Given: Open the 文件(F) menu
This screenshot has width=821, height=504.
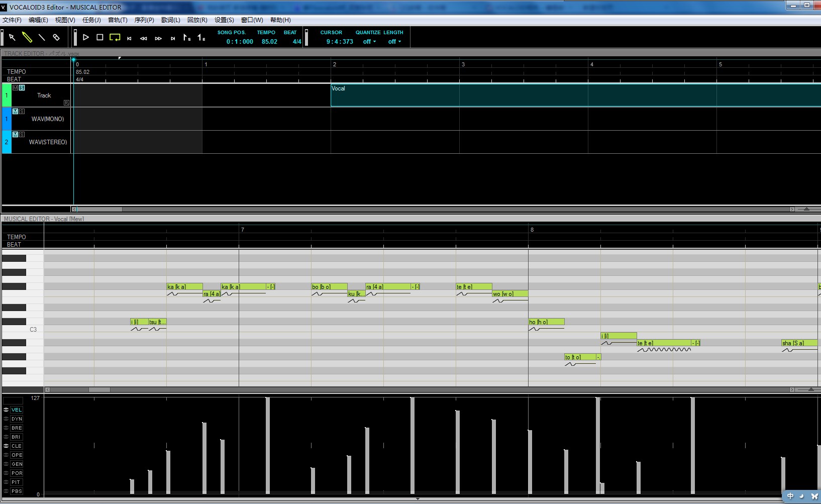Looking at the screenshot, I should [x=12, y=20].
